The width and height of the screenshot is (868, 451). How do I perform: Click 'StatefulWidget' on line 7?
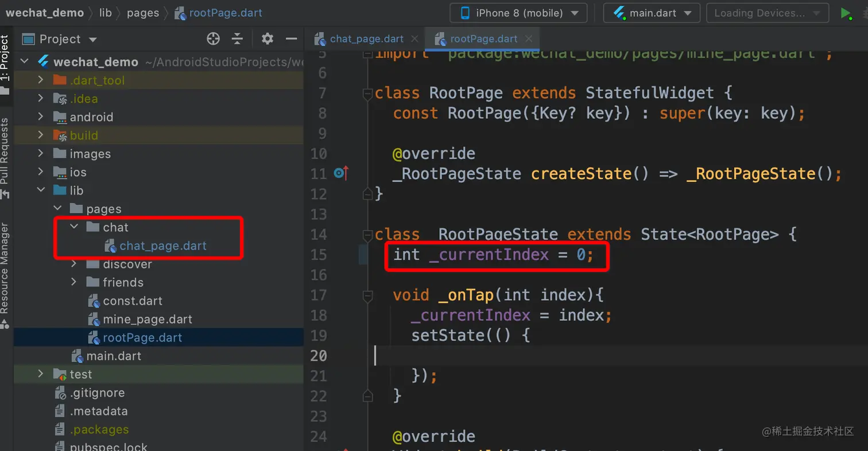pos(650,93)
